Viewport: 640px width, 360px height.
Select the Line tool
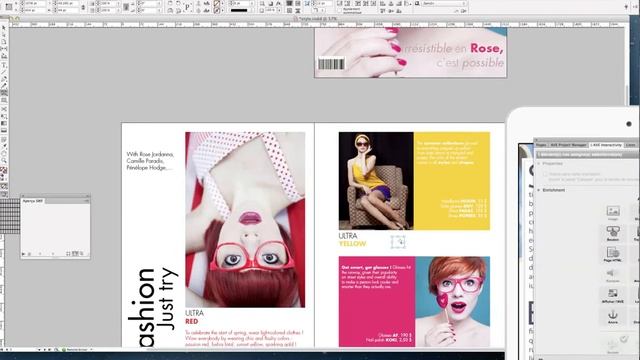click(4, 72)
